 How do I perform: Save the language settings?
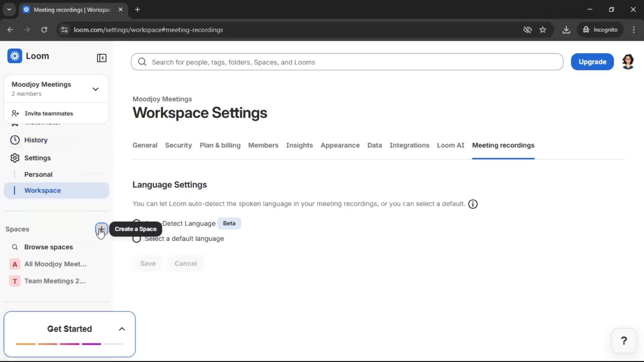[148, 263]
